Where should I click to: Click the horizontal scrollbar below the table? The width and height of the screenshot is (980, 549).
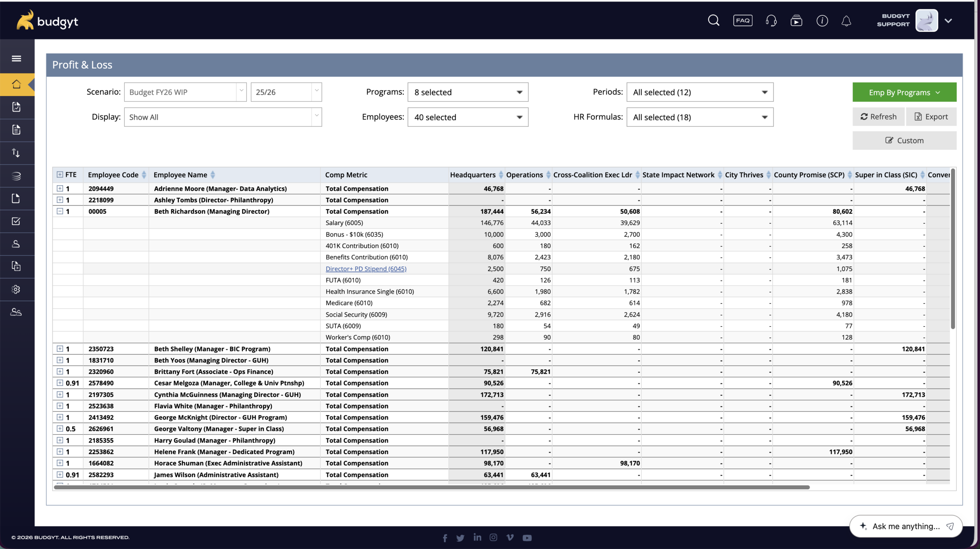click(432, 487)
